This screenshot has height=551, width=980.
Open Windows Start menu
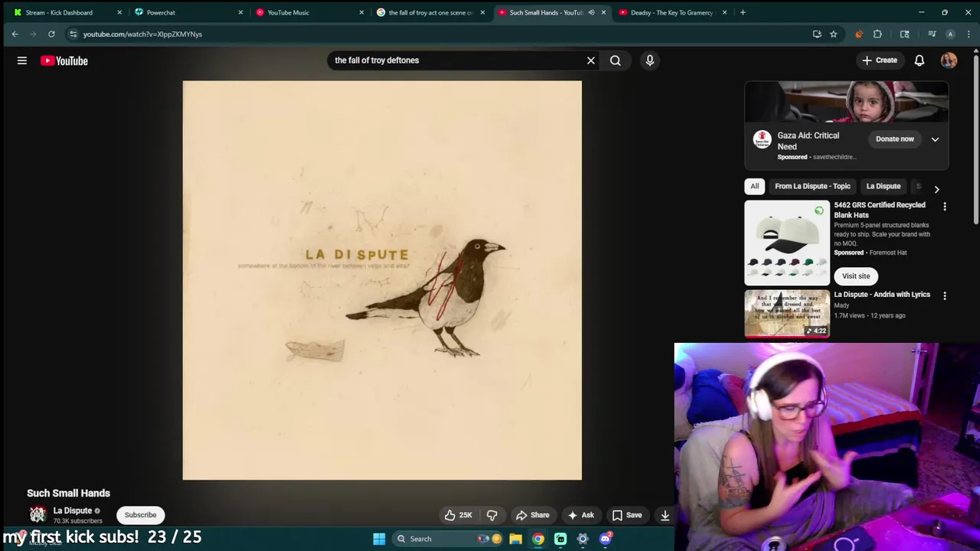[379, 539]
